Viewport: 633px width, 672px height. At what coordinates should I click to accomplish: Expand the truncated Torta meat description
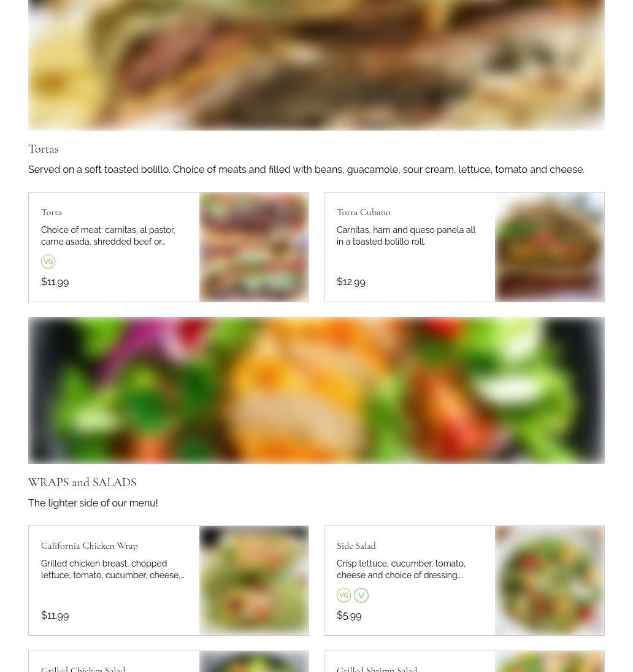coord(108,235)
